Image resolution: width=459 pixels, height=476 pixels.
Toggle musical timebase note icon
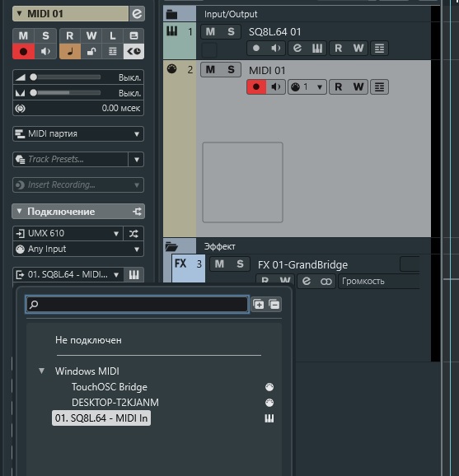click(70, 51)
